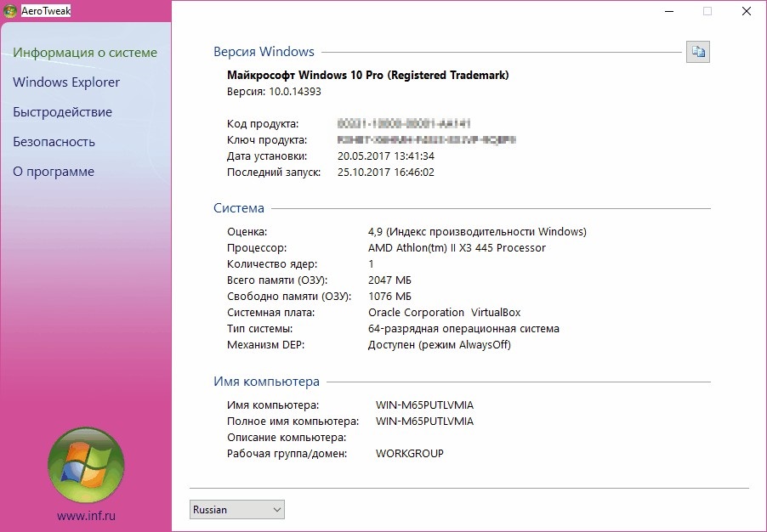Image resolution: width=767 pixels, height=532 pixels.
Task: Close the AeroTweak window
Action: [x=747, y=11]
